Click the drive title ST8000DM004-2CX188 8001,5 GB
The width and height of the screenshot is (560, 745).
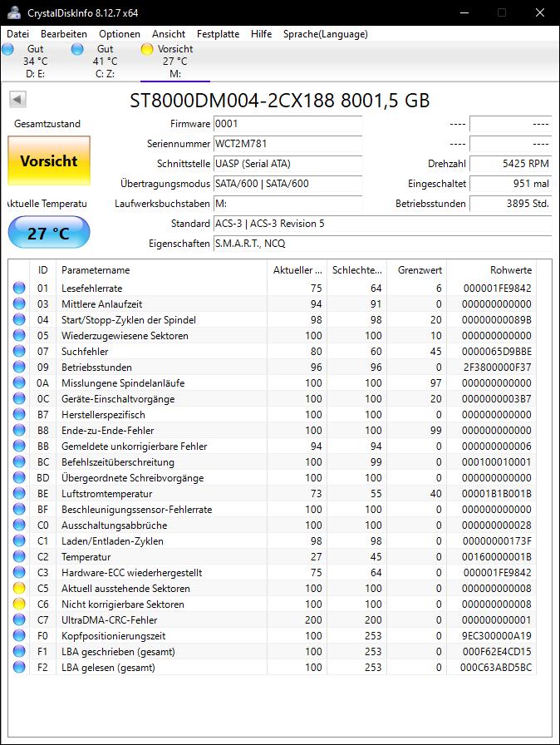point(279,101)
